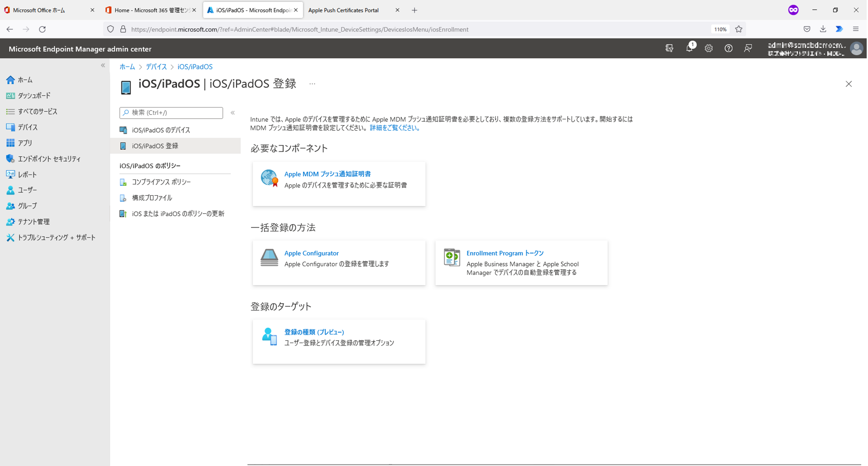Viewport: 868px width, 466px height.
Task: Collapse the iOS/iPadOS blade menu
Action: click(x=233, y=113)
